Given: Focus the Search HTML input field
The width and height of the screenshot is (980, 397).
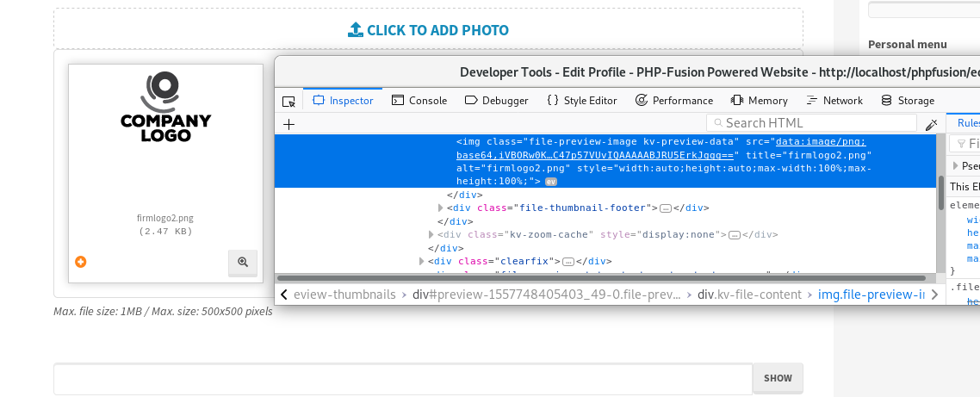Looking at the screenshot, I should point(814,123).
